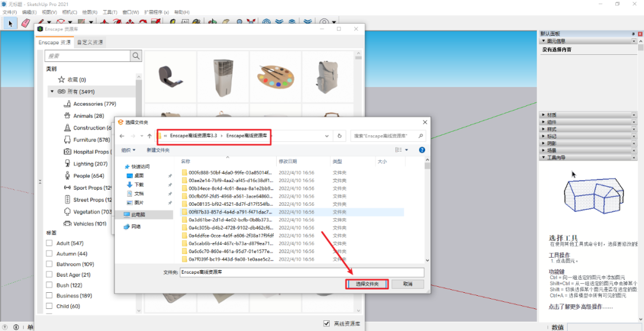
Task: Select the arrow Select tool in toolbar
Action: tap(10, 23)
